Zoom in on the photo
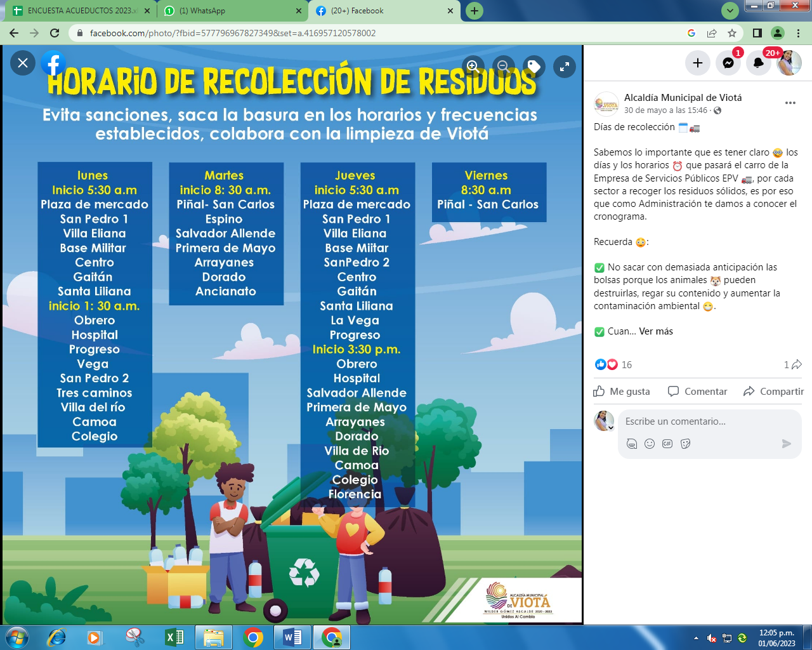Viewport: 812px width, 650px height. pos(472,65)
